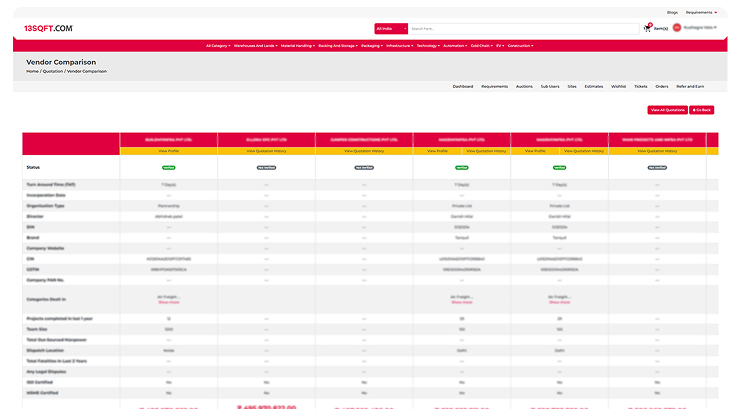The width and height of the screenshot is (740, 416).
Task: Click the search here input field
Action: point(523,29)
